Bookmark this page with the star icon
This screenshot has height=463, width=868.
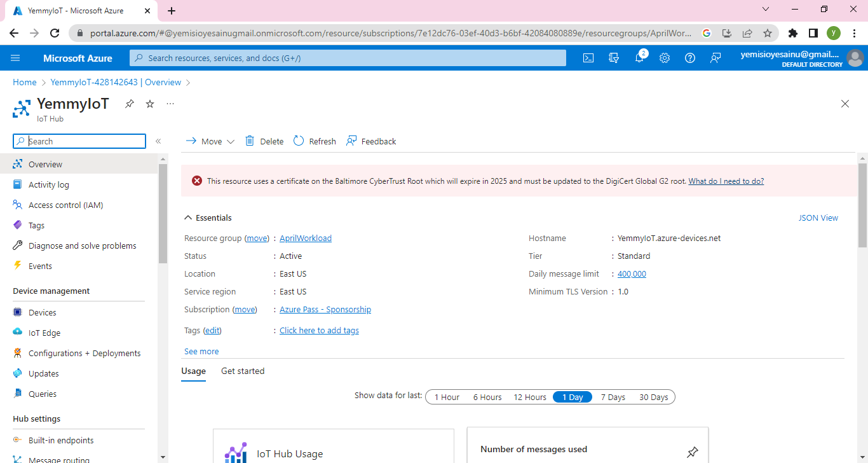tap(768, 33)
